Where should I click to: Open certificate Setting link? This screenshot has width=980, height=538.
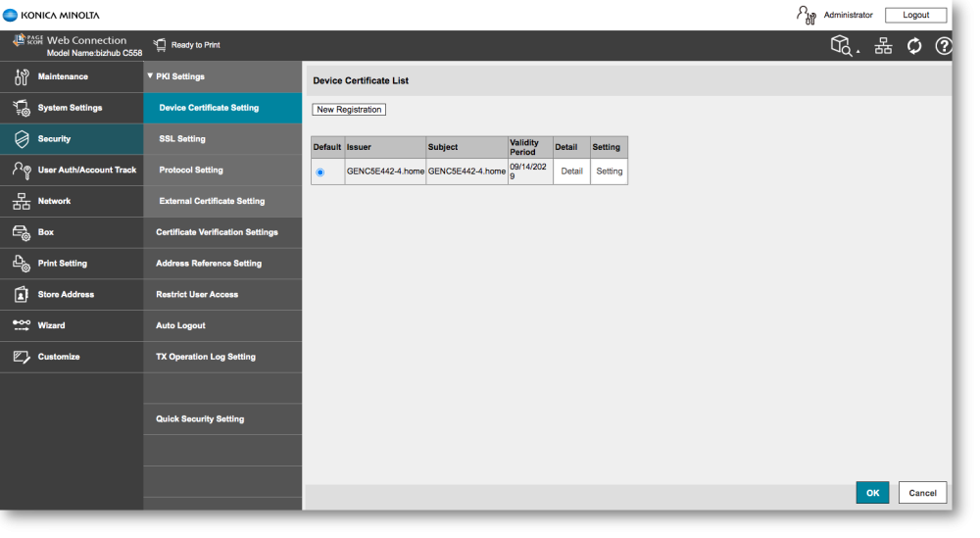click(610, 171)
